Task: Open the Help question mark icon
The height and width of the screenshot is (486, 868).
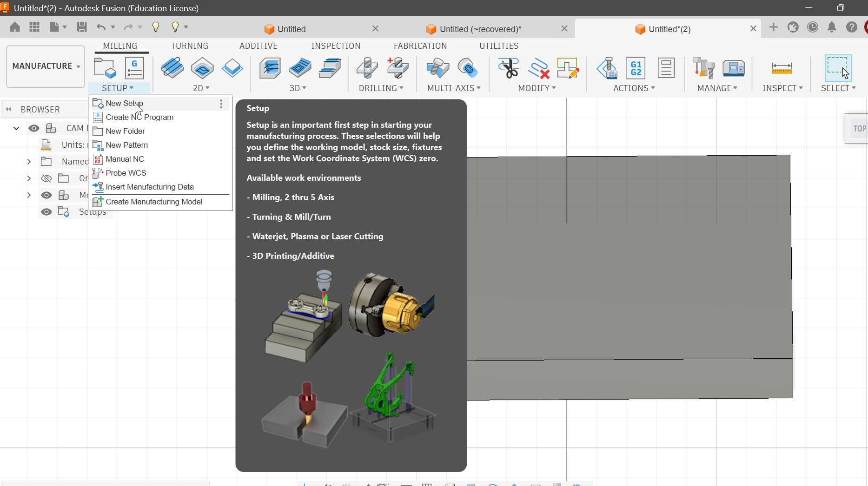Action: (851, 27)
